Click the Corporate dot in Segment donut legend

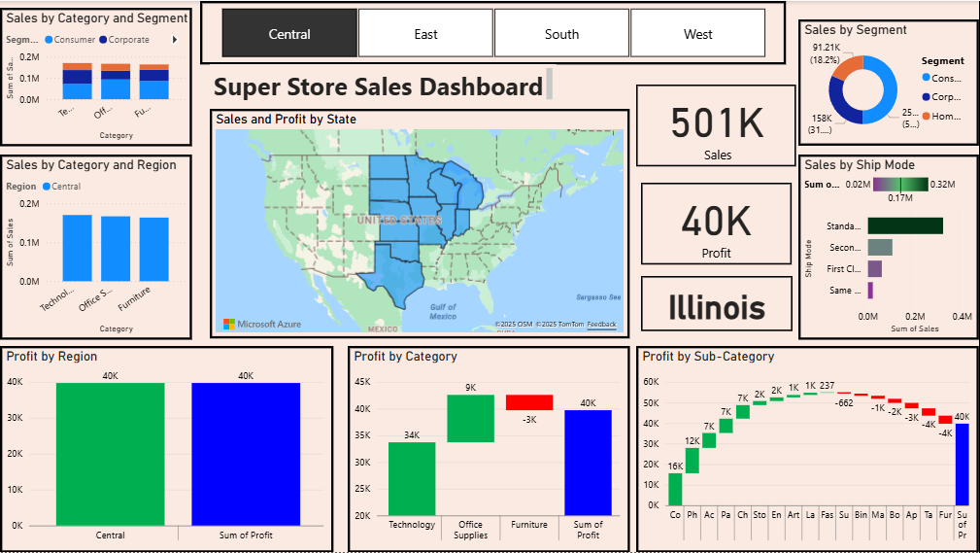pos(926,97)
